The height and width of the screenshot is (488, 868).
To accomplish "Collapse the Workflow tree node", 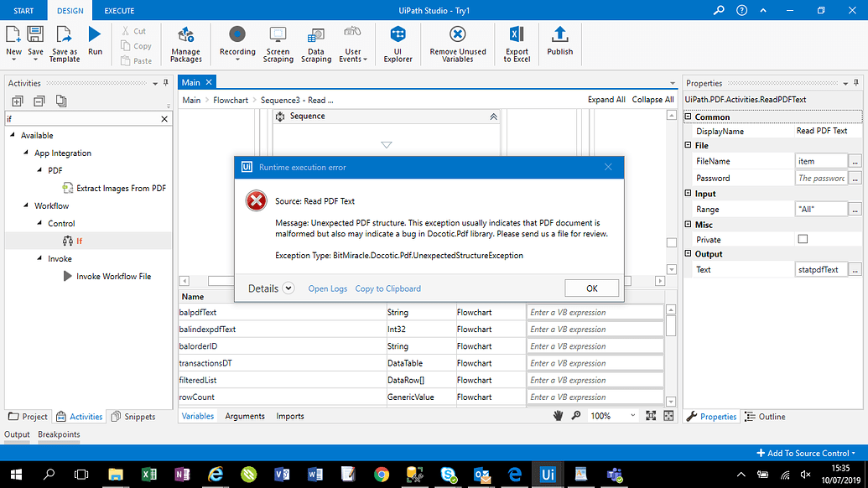I will click(x=25, y=205).
